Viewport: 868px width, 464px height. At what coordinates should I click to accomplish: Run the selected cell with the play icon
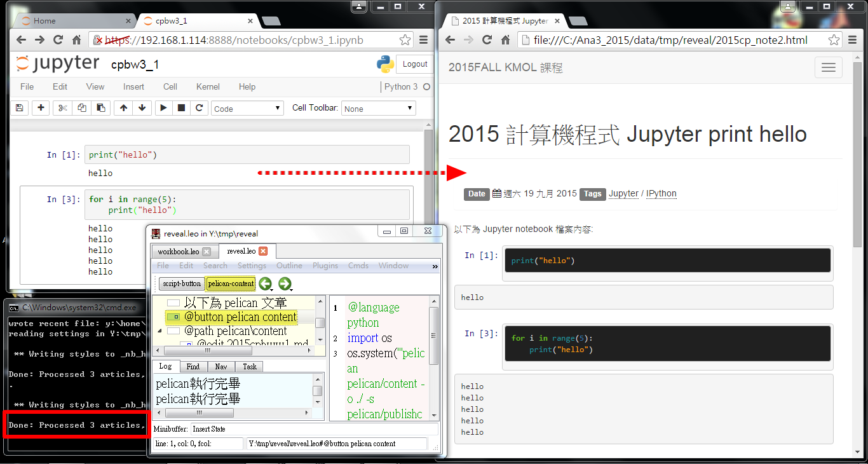click(x=163, y=108)
